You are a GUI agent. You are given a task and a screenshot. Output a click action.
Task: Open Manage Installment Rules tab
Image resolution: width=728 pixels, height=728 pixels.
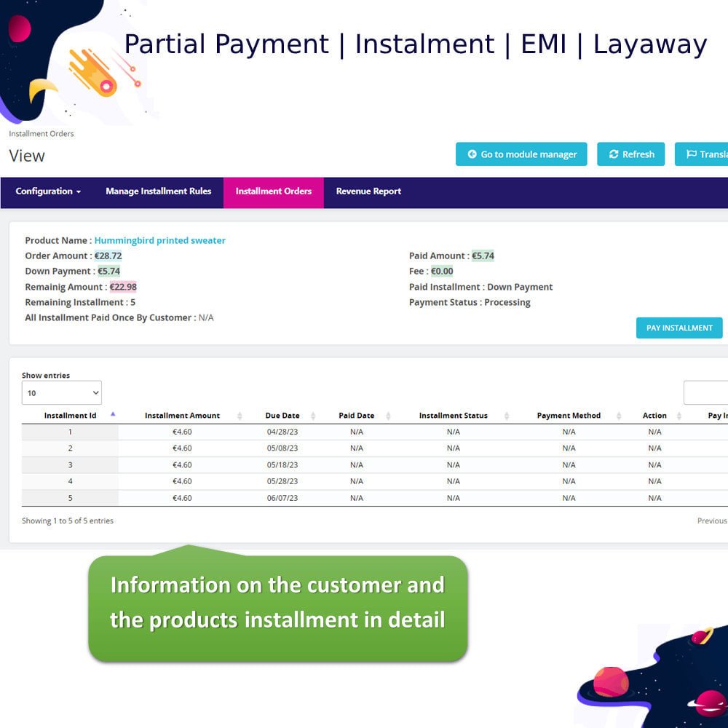(158, 191)
